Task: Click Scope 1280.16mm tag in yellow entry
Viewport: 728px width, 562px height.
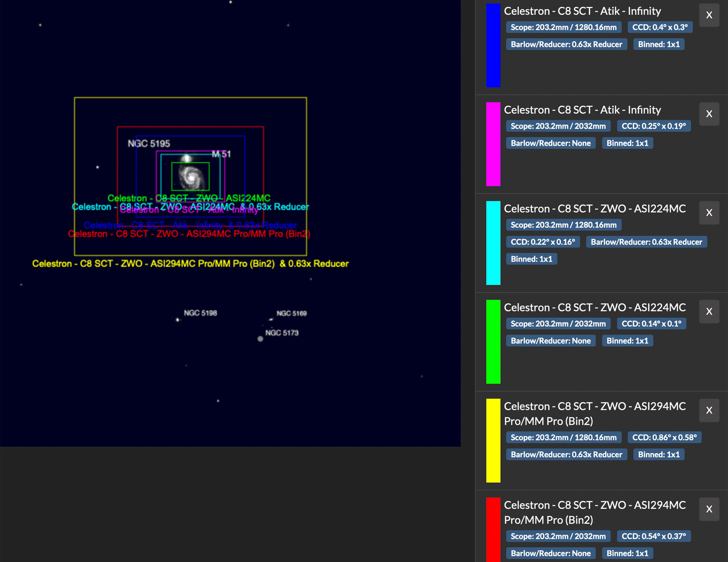Action: (563, 437)
